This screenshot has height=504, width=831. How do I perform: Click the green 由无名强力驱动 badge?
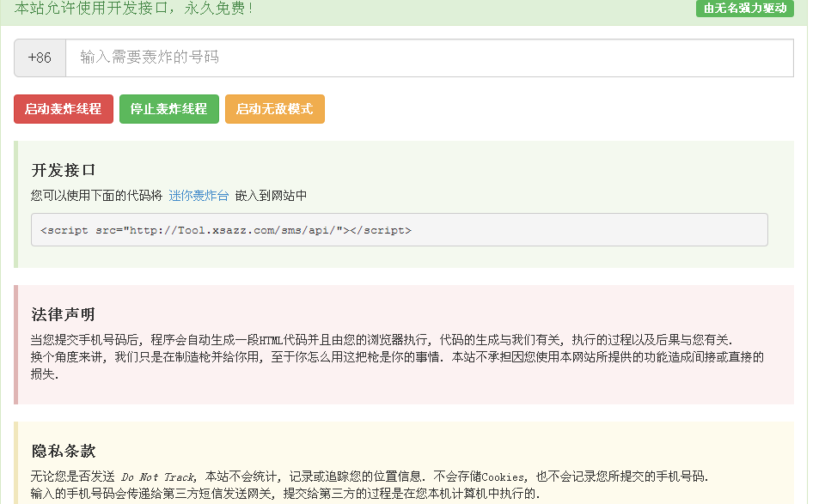coord(744,9)
